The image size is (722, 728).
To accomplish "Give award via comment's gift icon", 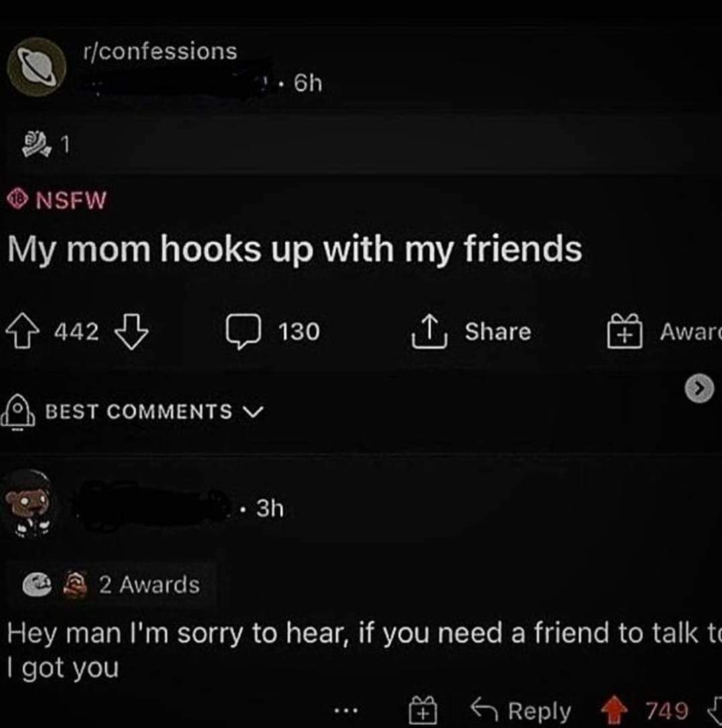I will pos(422,710).
